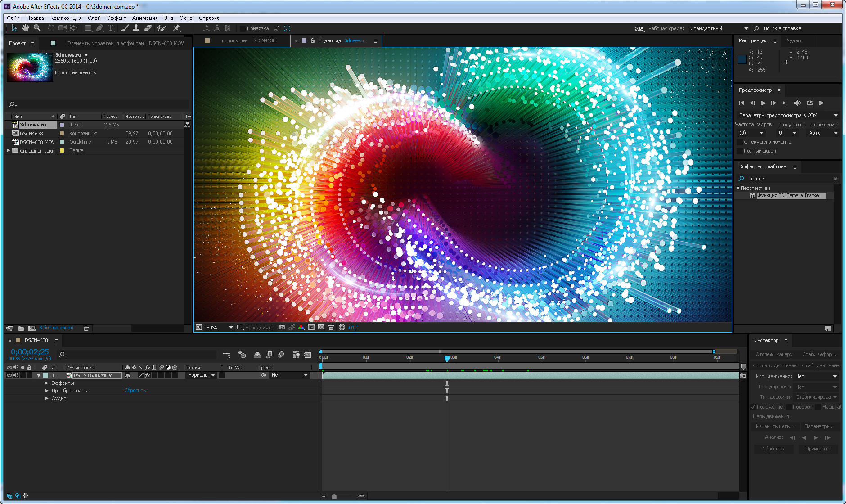Click the timeline zoom slider
Screen dimensions: 846x504
(x=334, y=496)
